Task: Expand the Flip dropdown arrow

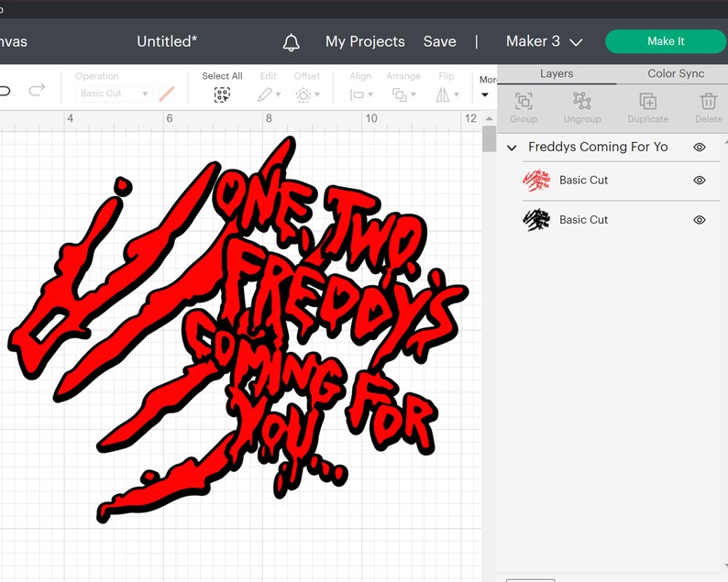Action: [457, 94]
